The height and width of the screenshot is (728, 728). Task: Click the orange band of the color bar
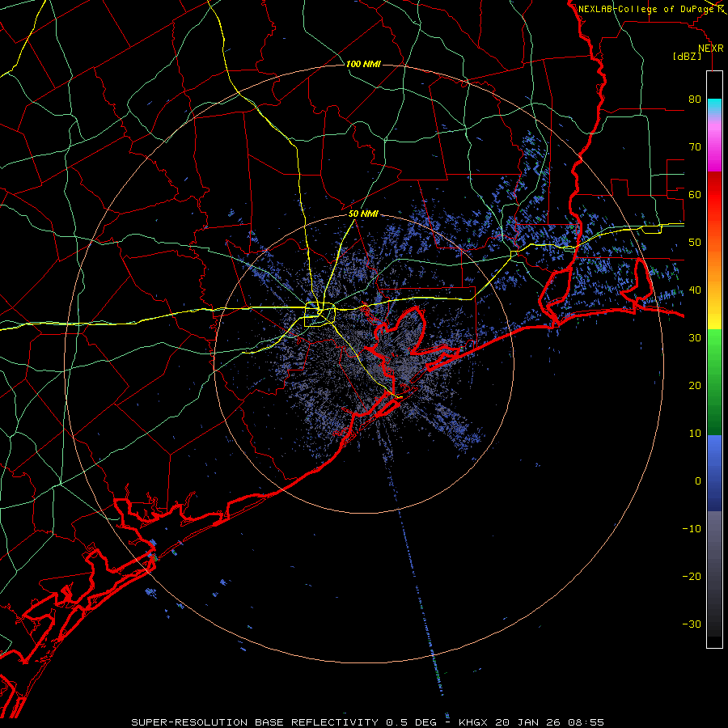click(x=714, y=265)
